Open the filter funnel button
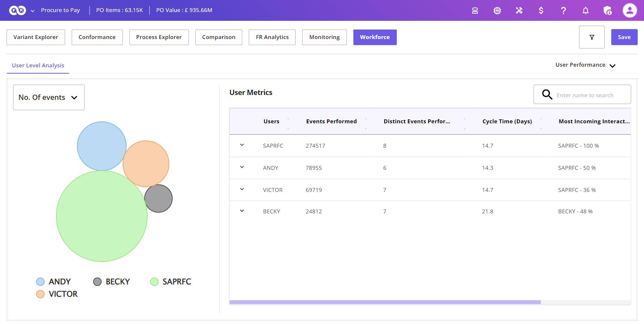 pos(592,37)
